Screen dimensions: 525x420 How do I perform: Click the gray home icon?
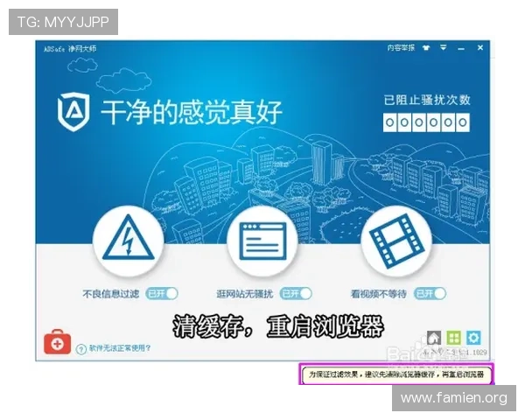[x=434, y=338]
